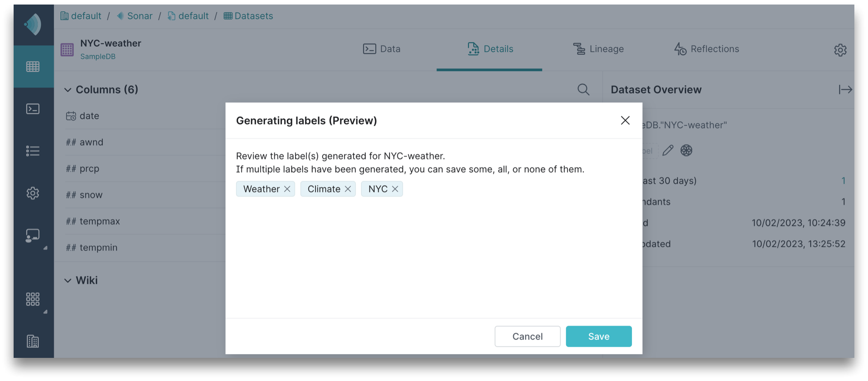Open the Jobs list icon in sidebar
Screen dimensions: 868x381
[x=33, y=151]
